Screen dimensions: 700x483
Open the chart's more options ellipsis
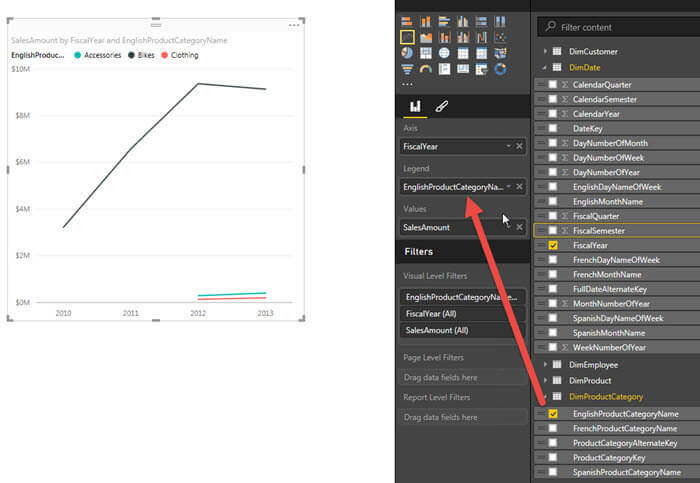click(x=294, y=25)
